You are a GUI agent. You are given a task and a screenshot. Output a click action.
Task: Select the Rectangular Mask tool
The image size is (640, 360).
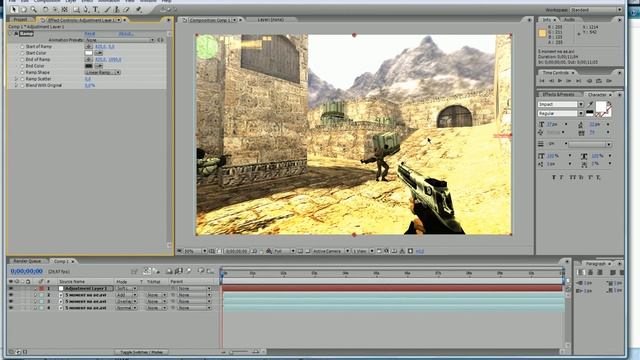[x=76, y=9]
